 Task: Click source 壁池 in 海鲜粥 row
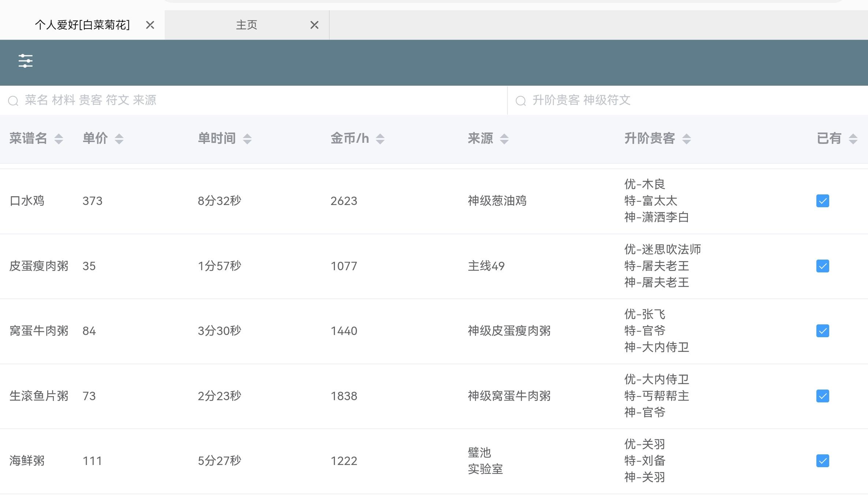(x=479, y=453)
